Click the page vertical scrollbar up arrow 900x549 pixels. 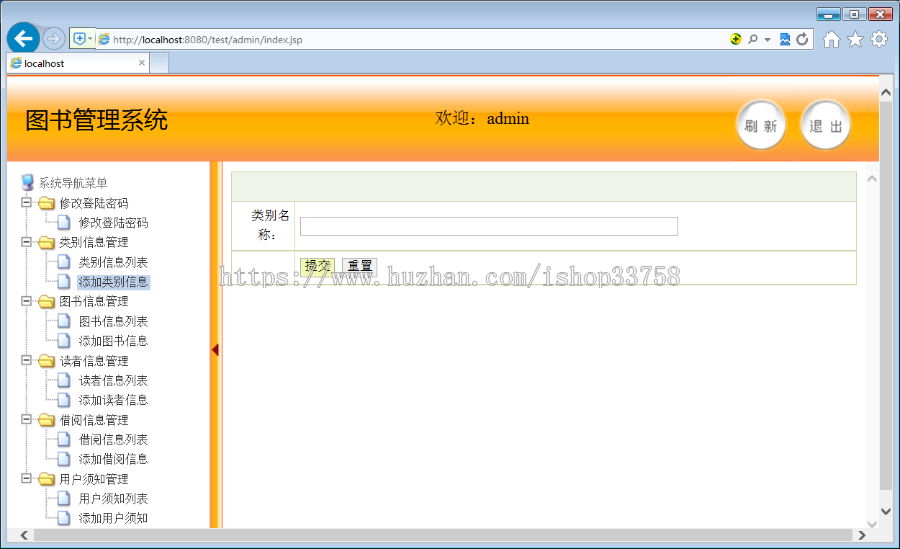coord(886,92)
